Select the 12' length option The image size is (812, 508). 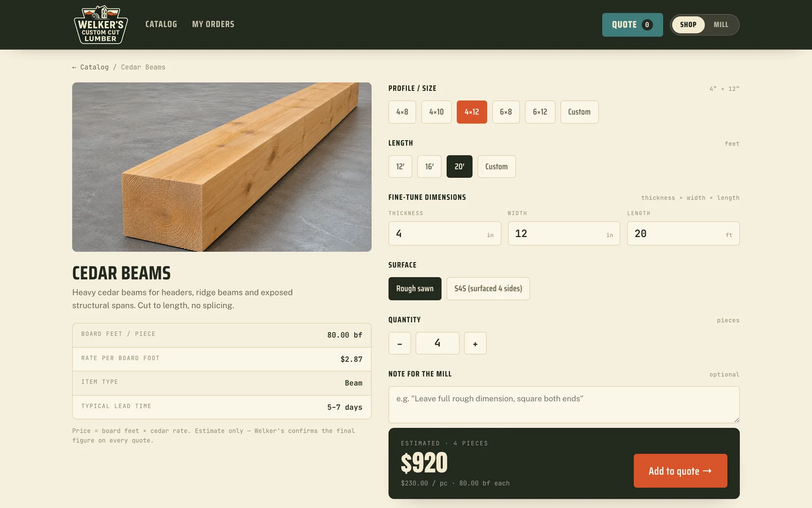click(x=400, y=167)
